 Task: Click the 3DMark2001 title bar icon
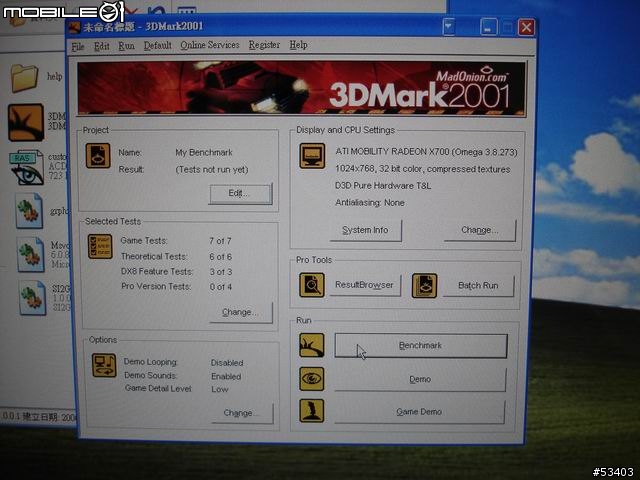75,28
